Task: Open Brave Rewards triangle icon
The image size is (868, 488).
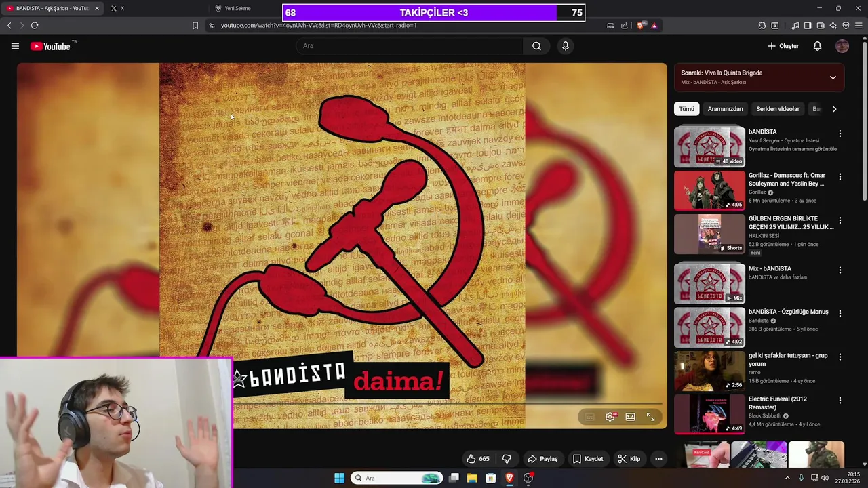Action: pos(654,26)
